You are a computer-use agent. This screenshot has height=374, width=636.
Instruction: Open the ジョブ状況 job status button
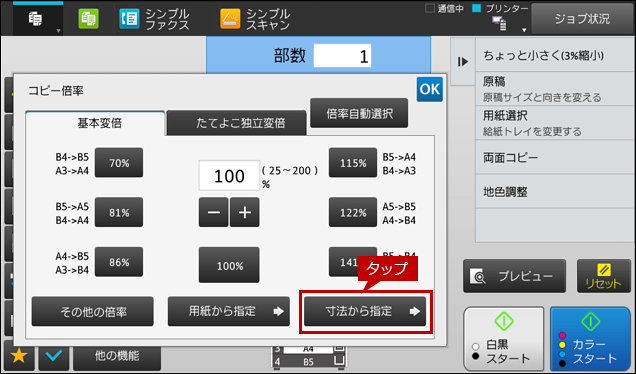[x=582, y=19]
